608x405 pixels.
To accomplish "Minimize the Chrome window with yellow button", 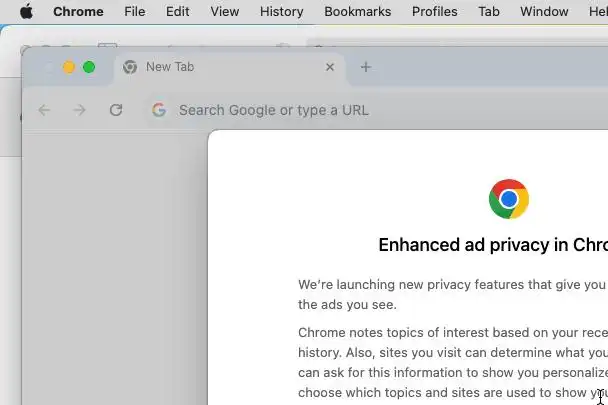I will (x=69, y=68).
